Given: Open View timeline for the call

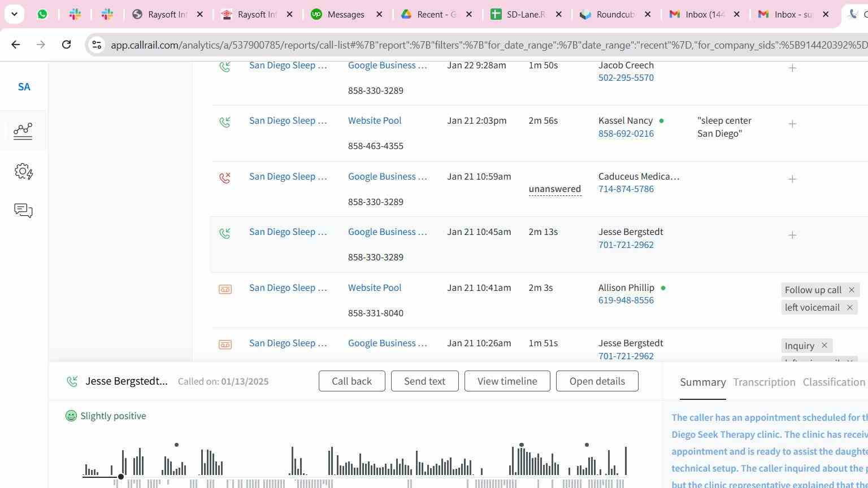Looking at the screenshot, I should (507, 381).
